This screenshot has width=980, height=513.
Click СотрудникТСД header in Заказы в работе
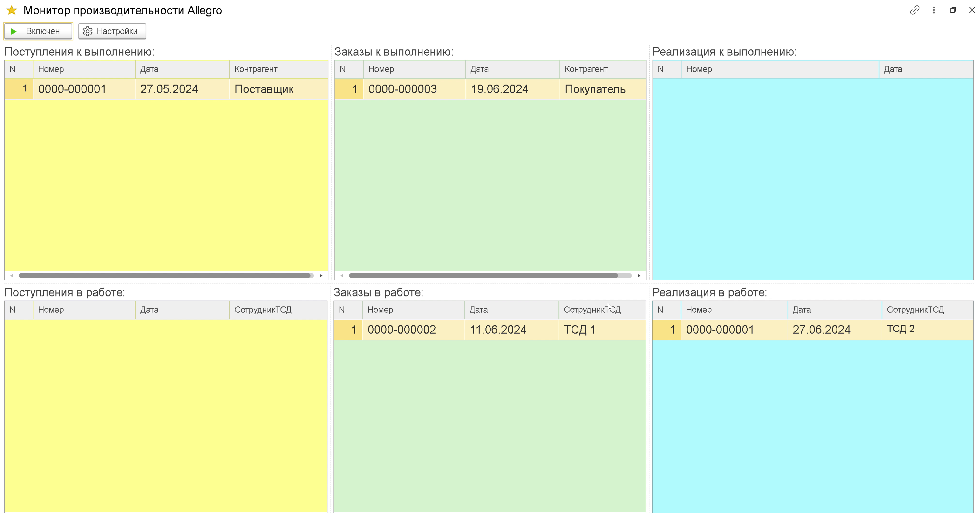[602, 310]
